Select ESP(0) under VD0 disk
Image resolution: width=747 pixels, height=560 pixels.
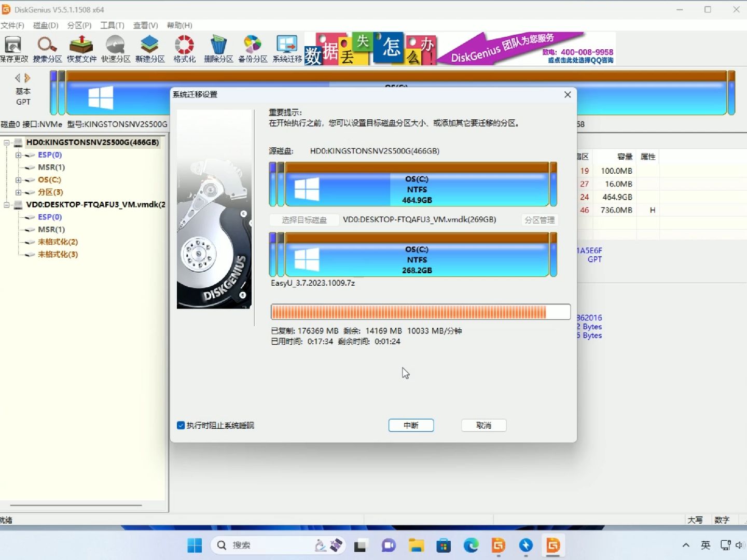(x=49, y=217)
